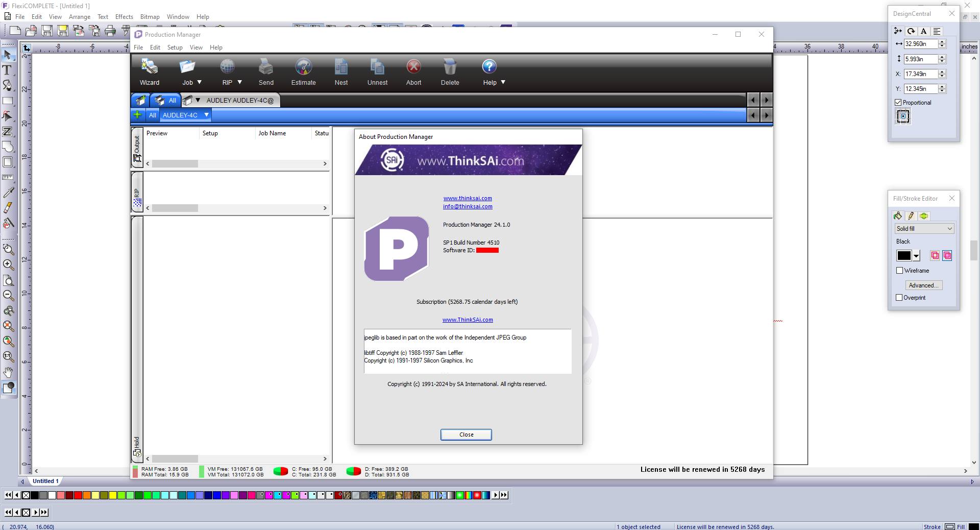Image resolution: width=980 pixels, height=530 pixels.
Task: Select the stroke pencil tab in Fill/Stroke Editor
Action: [x=911, y=216]
